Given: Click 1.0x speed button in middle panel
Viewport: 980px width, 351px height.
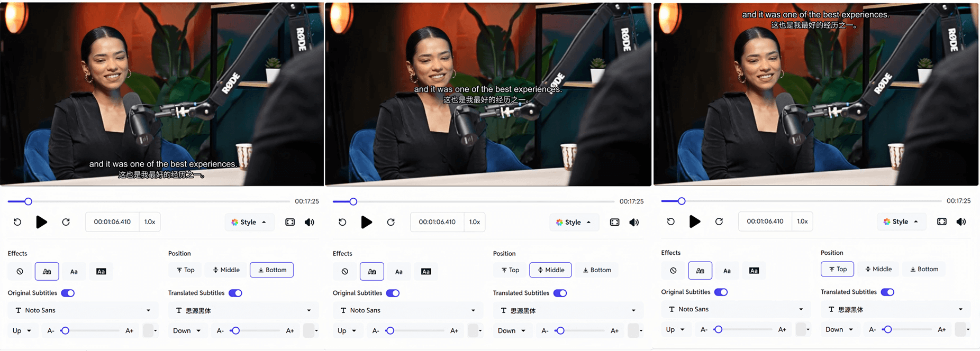Looking at the screenshot, I should 475,222.
